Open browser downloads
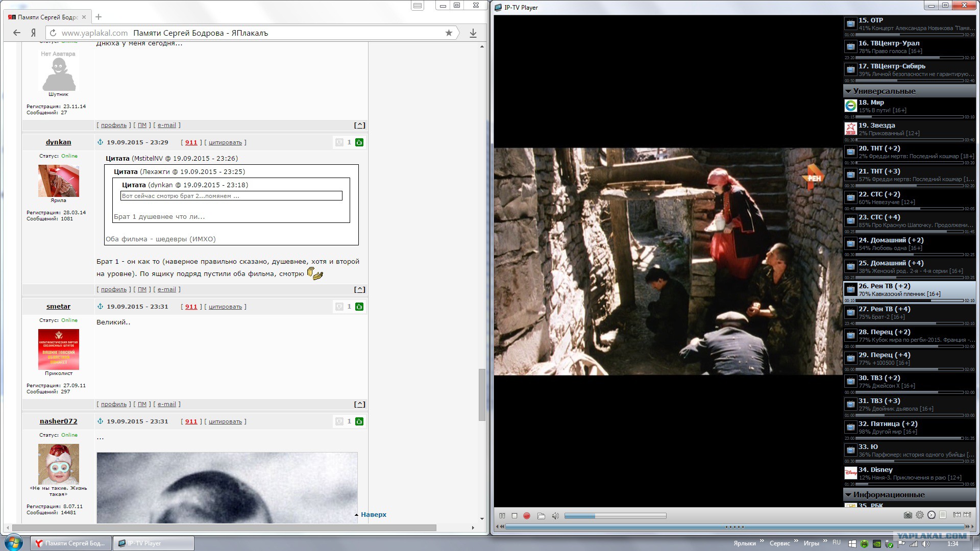980x551 pixels. coord(473,33)
